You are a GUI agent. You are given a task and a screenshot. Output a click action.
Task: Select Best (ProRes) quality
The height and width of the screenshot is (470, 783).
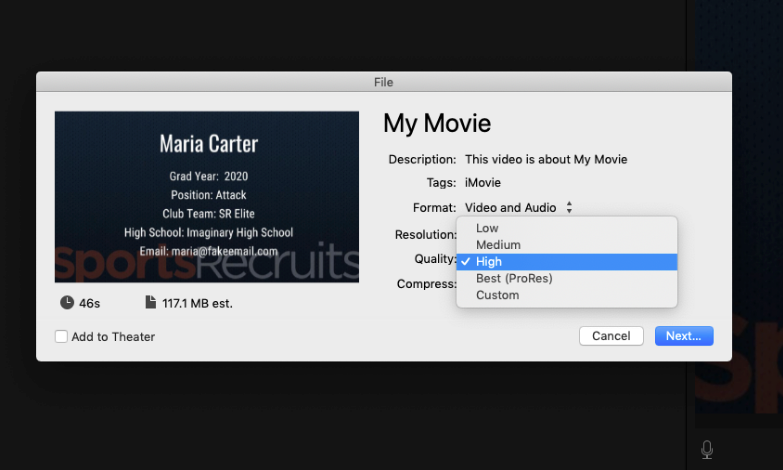567,278
